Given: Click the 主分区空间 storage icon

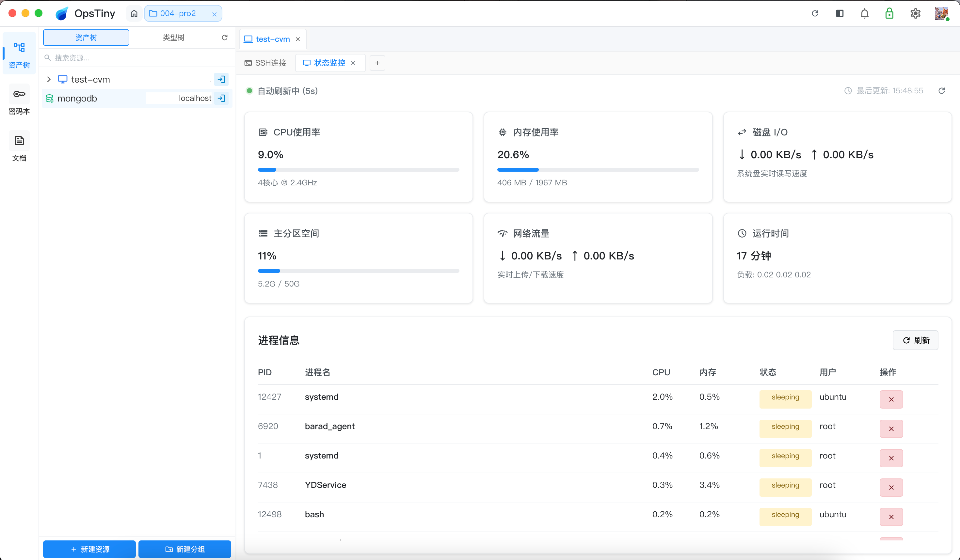Looking at the screenshot, I should [263, 233].
